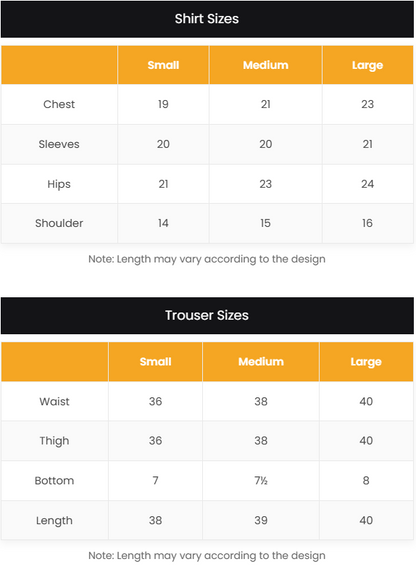
Task: Click the Sleeves row label
Action: point(59,144)
